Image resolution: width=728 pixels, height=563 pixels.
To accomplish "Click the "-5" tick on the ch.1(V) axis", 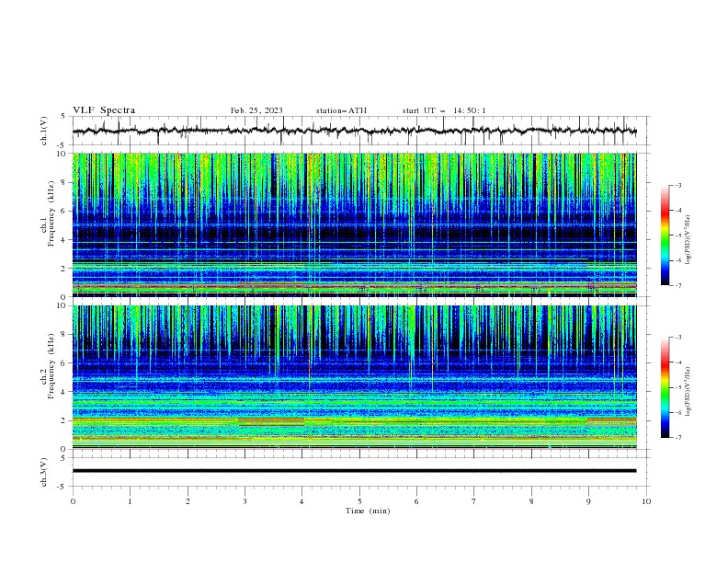I will pos(63,145).
